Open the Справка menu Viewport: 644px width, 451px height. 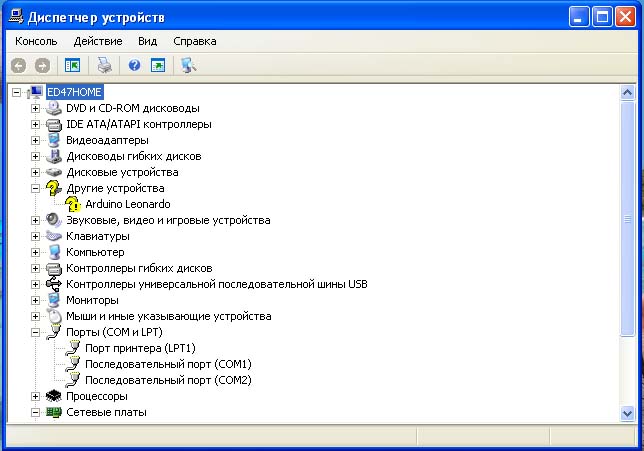[x=194, y=41]
